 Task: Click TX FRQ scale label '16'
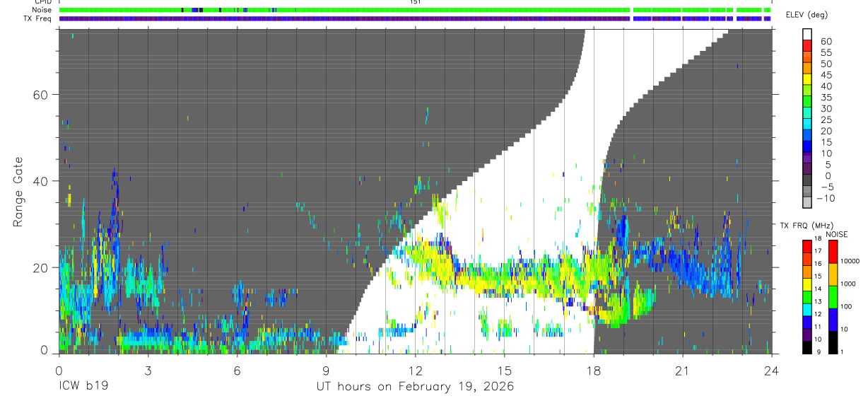click(818, 264)
